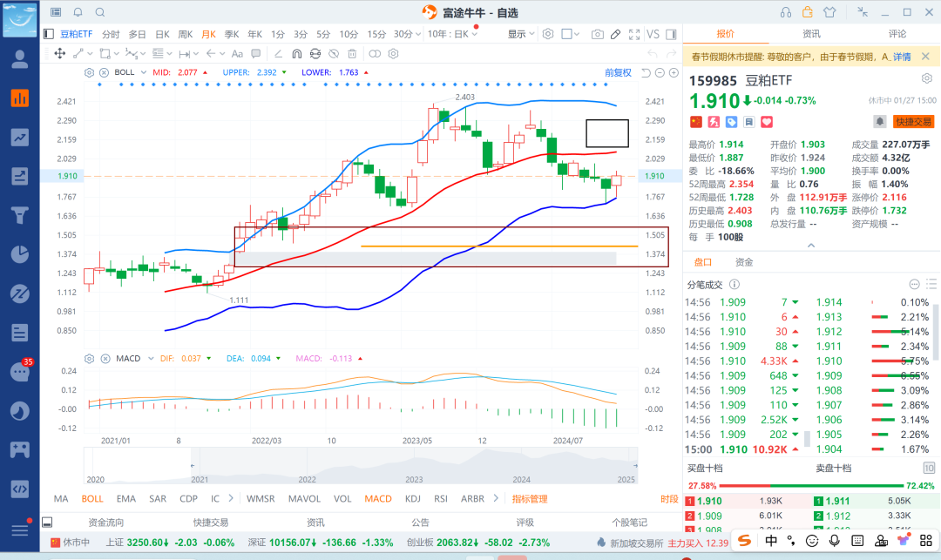The width and height of the screenshot is (941, 560).
Task: Expand the 30分 interval dropdown
Action: pyautogui.click(x=417, y=34)
